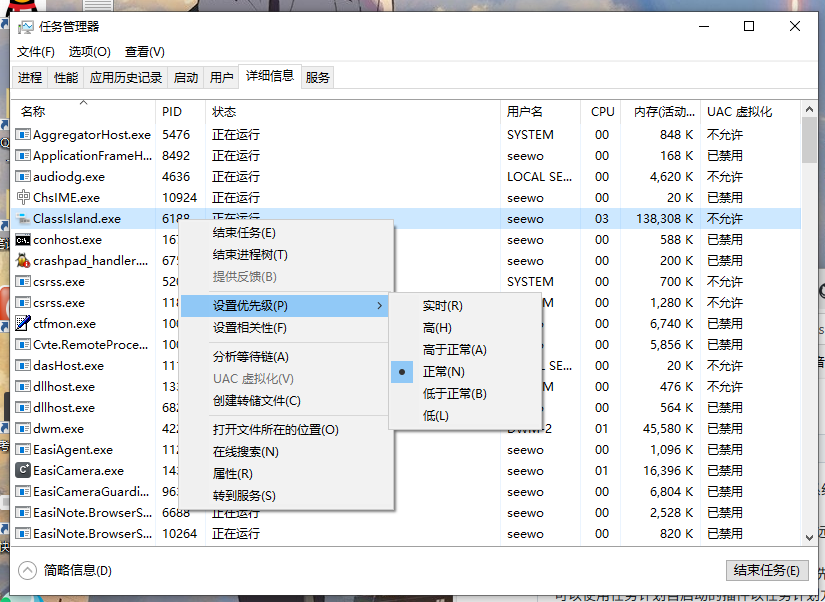Click the Task Manager title bar icon

point(25,27)
